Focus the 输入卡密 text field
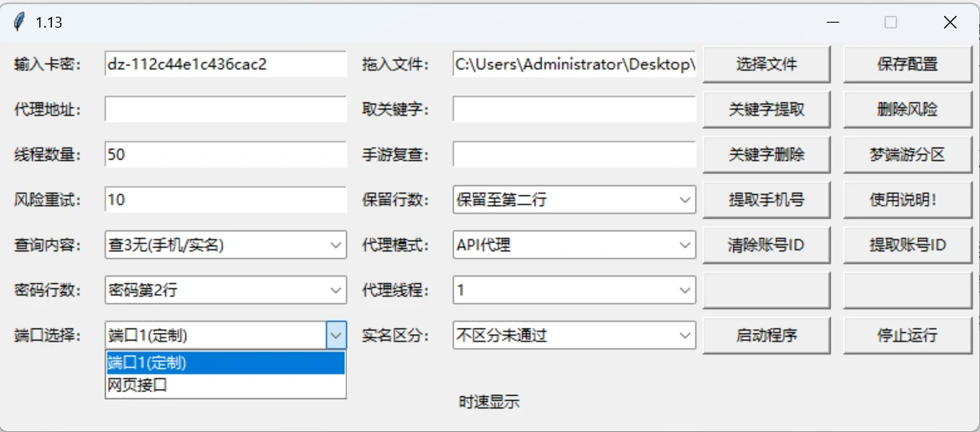The width and height of the screenshot is (980, 432). point(225,64)
